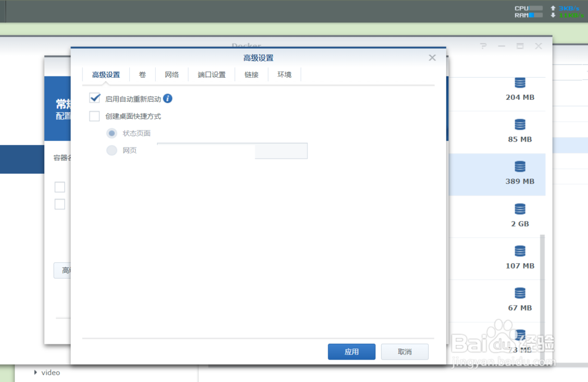The height and width of the screenshot is (382, 588).
Task: Open the 卷 tab
Action: [x=142, y=75]
